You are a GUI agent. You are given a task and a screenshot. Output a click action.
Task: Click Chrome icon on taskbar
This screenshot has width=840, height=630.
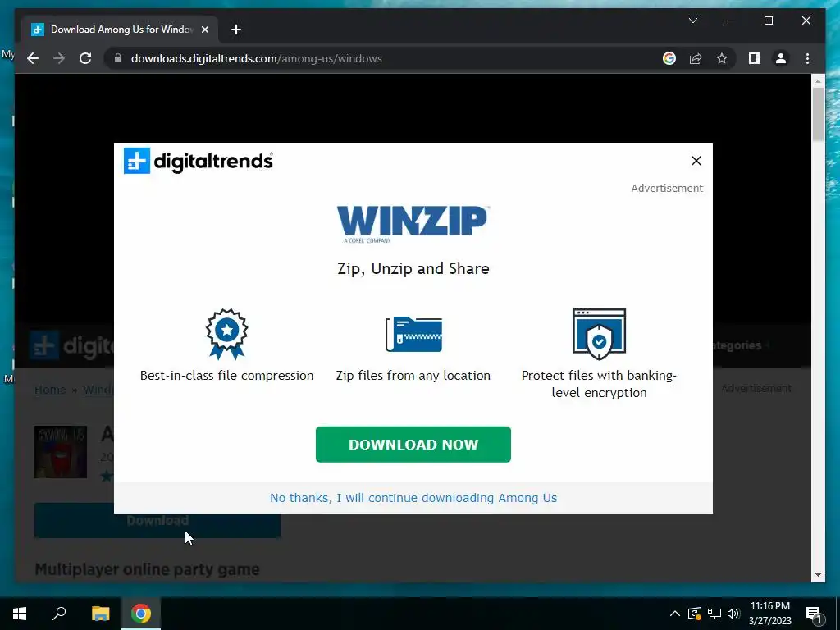click(141, 614)
